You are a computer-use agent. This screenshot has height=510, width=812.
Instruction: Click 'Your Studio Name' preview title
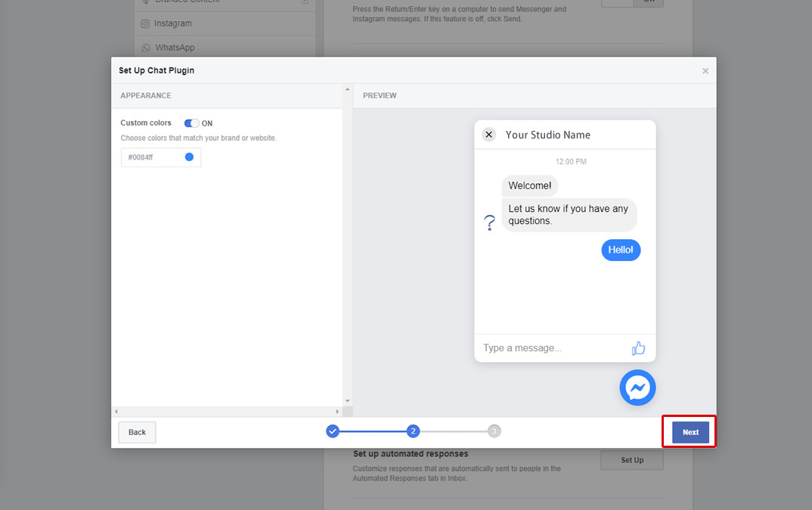[x=548, y=135]
